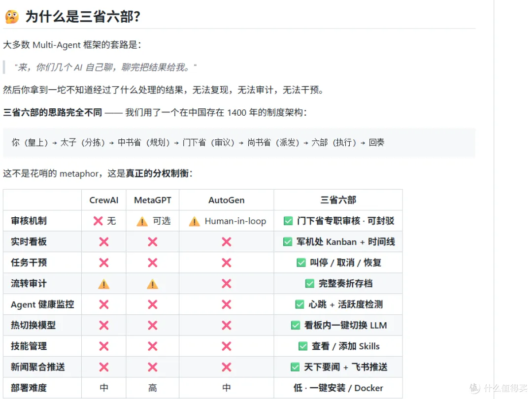Image resolution: width=532 pixels, height=399 pixels.
Task: Click the MetaGPT red X in Agent 健康监控 row
Action: click(x=153, y=304)
